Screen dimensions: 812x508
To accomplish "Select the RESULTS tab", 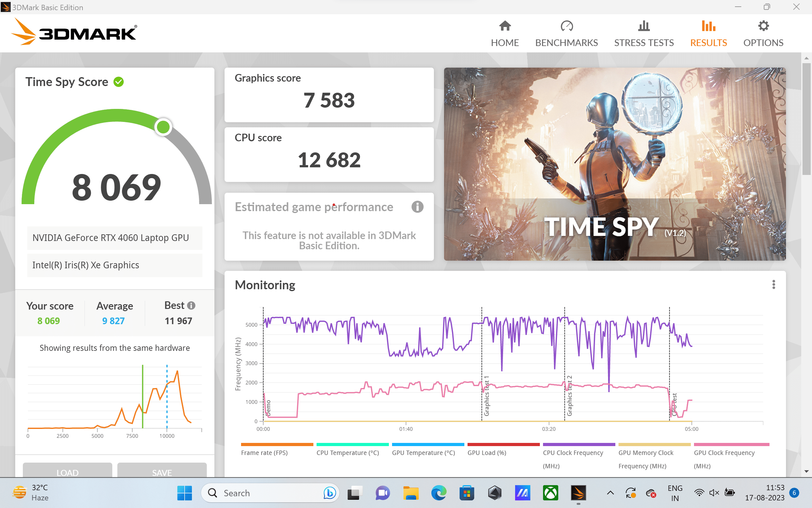I will (708, 34).
